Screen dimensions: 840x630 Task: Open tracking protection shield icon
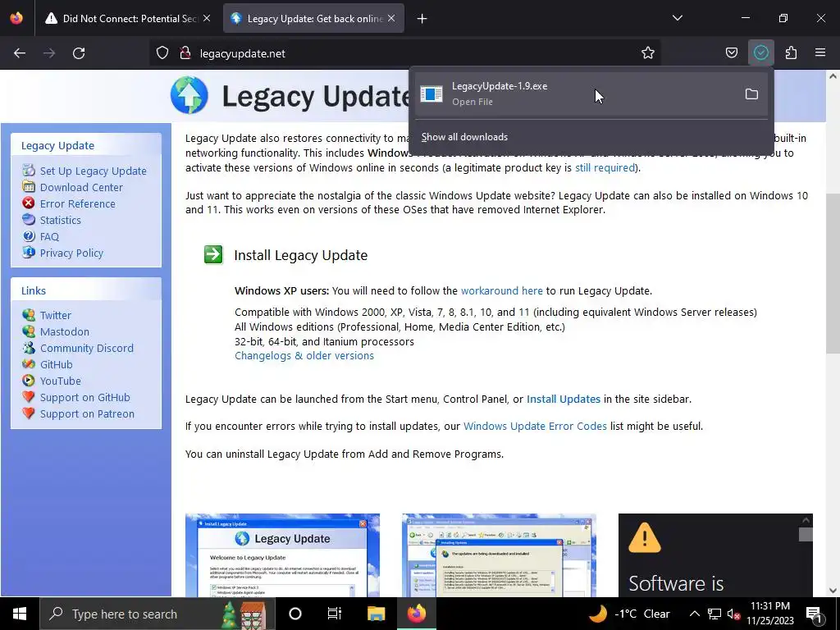162,53
